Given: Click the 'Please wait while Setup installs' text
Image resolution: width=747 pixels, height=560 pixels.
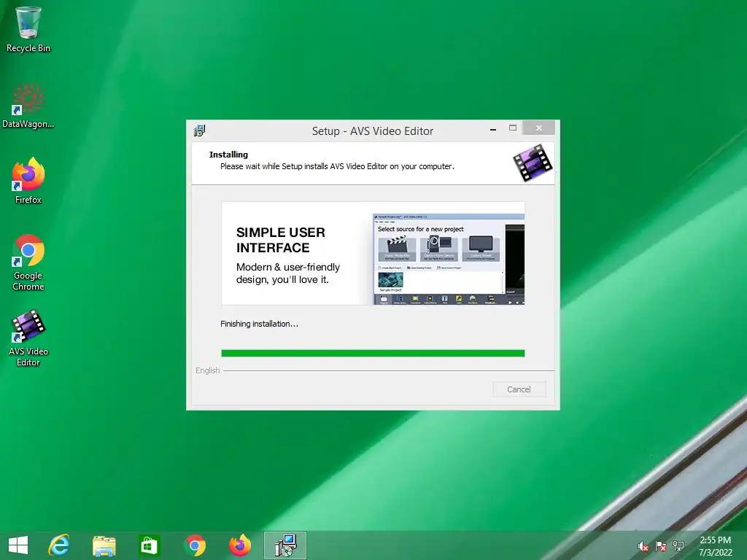Looking at the screenshot, I should [337, 166].
